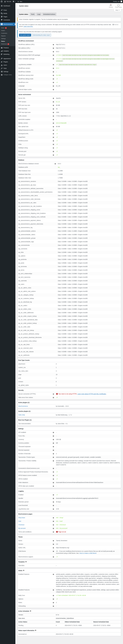This screenshot has height=644, width=123.
Task: Click the Products icon in the sidebar
Action: (x=2, y=48)
